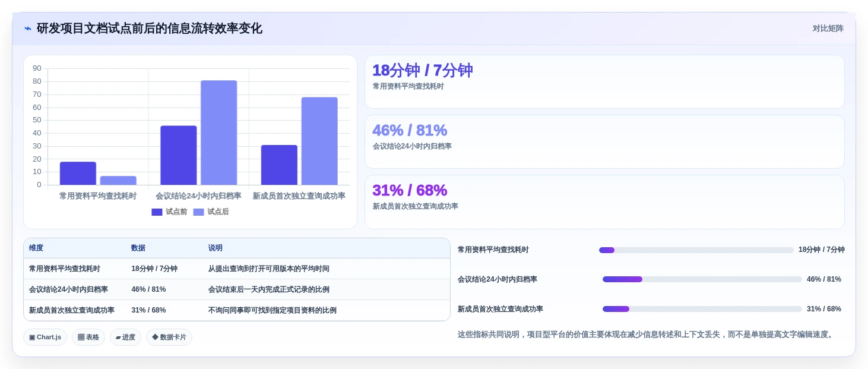Click progress label 新成员首次独立查询成功率

(500, 309)
